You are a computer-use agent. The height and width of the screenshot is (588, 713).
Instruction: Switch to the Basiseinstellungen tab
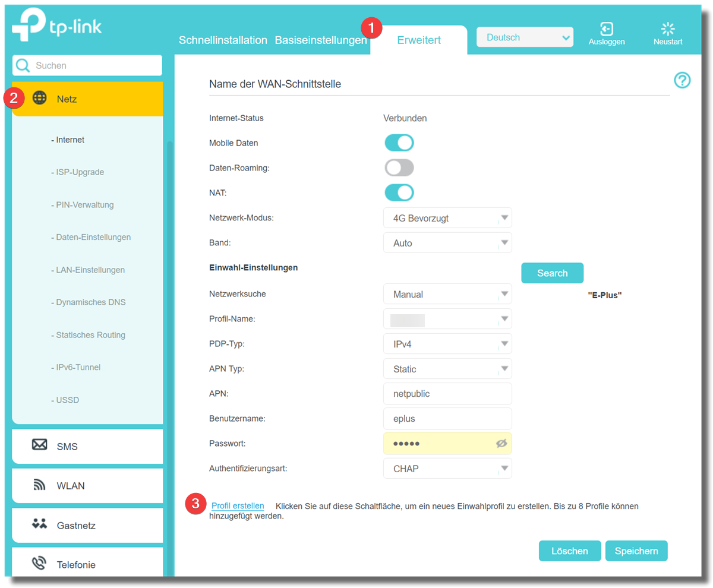[x=321, y=40]
